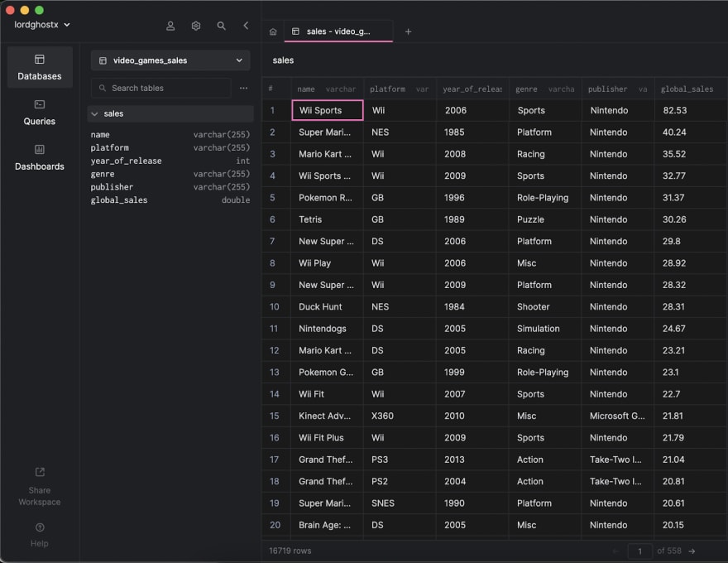Click the publisher column header
The height and width of the screenshot is (563, 728).
tap(618, 89)
